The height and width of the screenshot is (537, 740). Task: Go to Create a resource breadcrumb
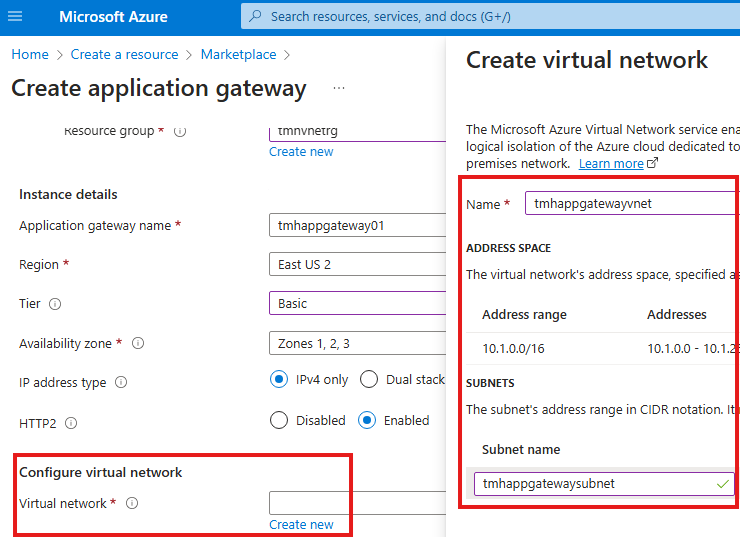click(x=124, y=54)
